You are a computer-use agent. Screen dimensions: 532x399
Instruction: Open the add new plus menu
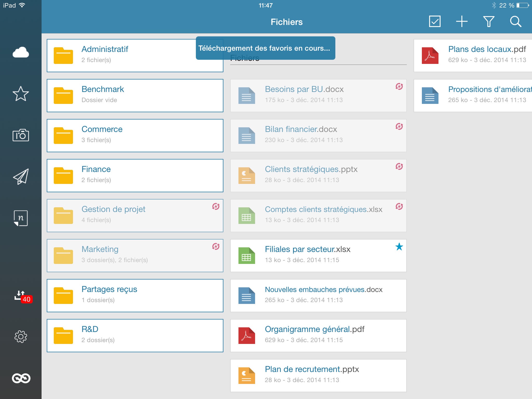462,21
